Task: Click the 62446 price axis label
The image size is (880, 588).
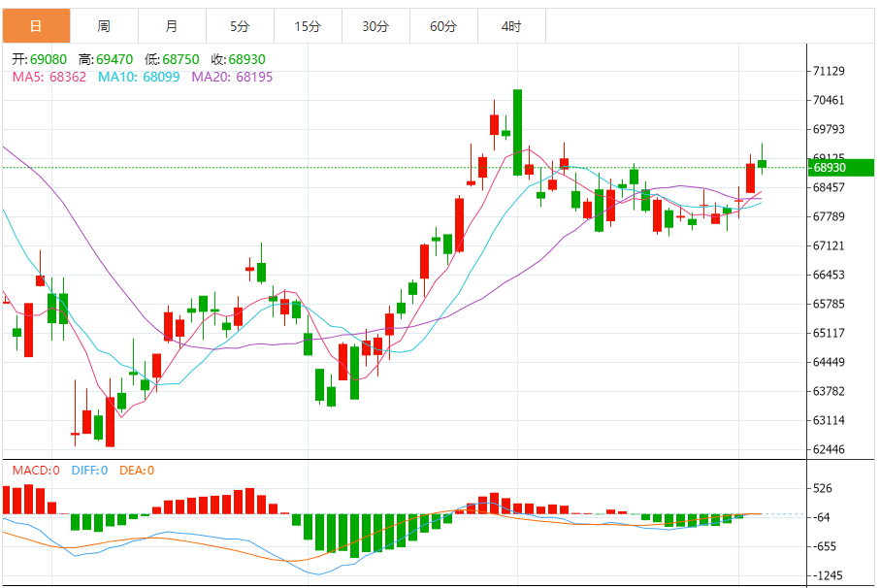Action: (829, 449)
